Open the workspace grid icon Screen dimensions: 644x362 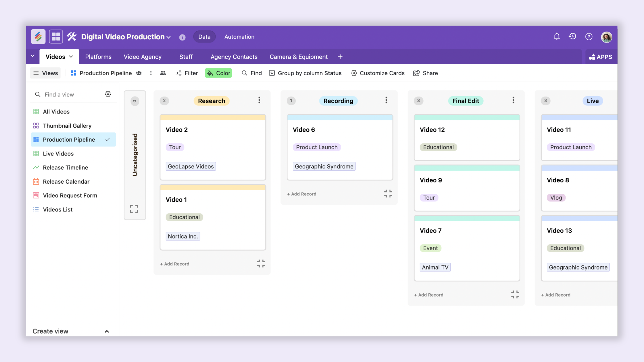56,37
